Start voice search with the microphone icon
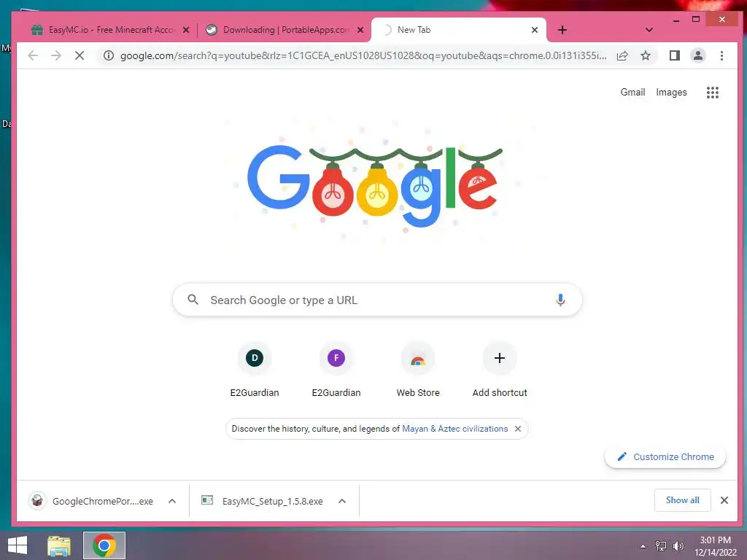 [560, 300]
